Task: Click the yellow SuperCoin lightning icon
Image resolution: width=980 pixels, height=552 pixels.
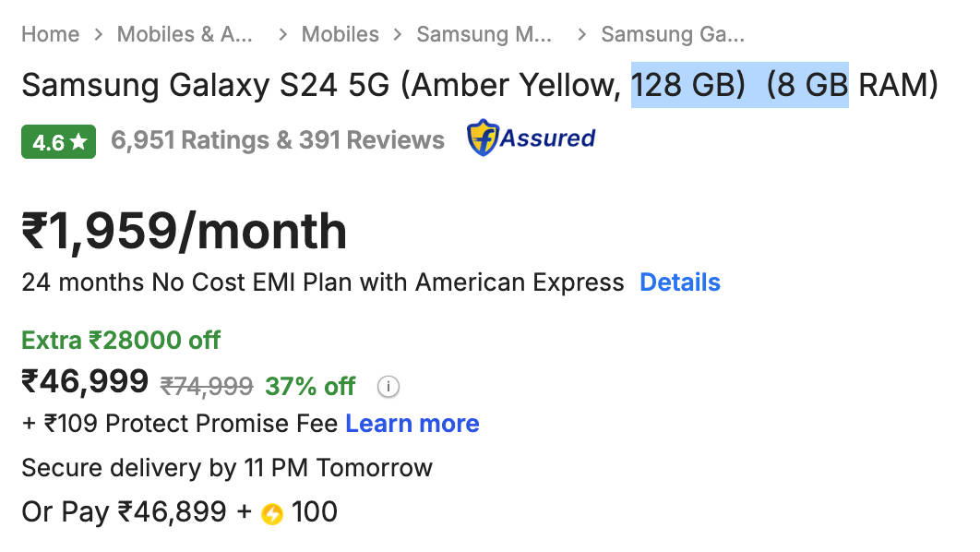Action: [x=271, y=513]
